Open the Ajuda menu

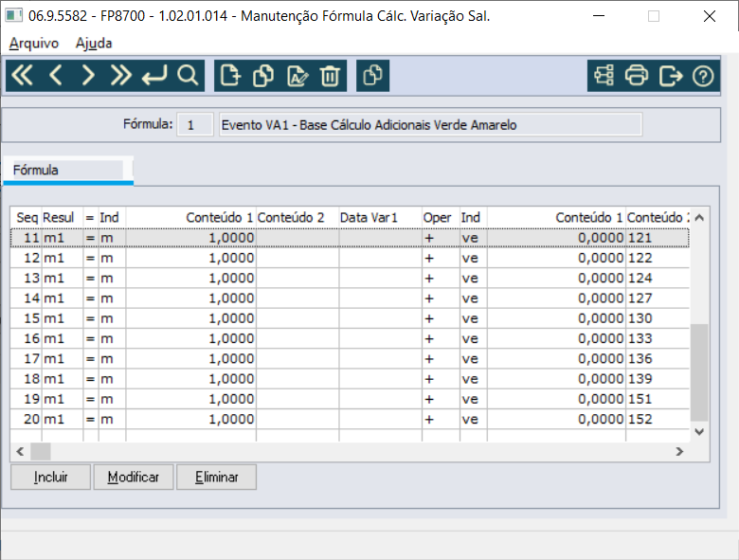tap(94, 44)
